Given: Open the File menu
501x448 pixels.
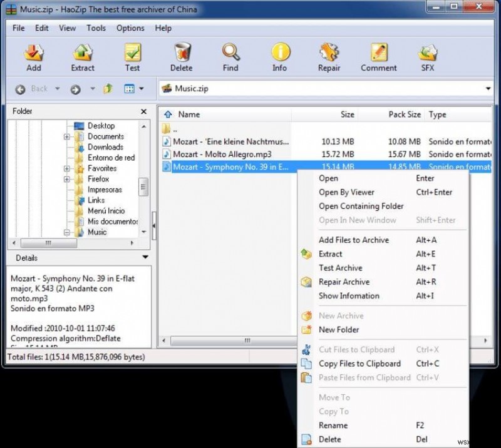Looking at the screenshot, I should pos(18,28).
